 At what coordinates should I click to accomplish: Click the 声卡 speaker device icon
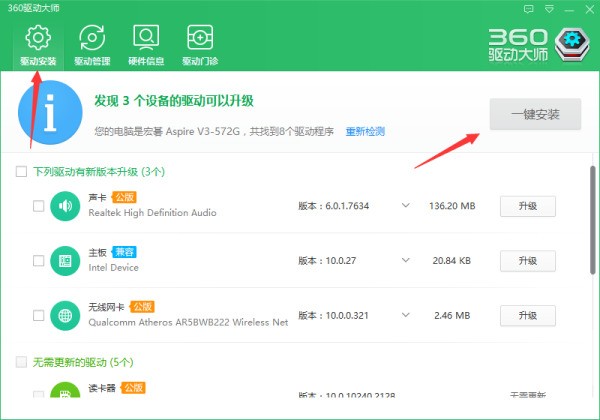(65, 206)
